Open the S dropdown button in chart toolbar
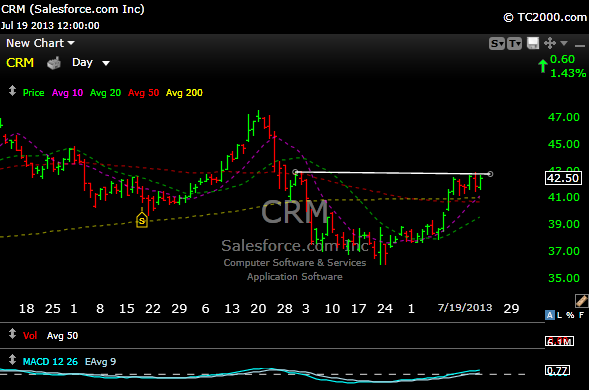The image size is (589, 390). (x=497, y=44)
